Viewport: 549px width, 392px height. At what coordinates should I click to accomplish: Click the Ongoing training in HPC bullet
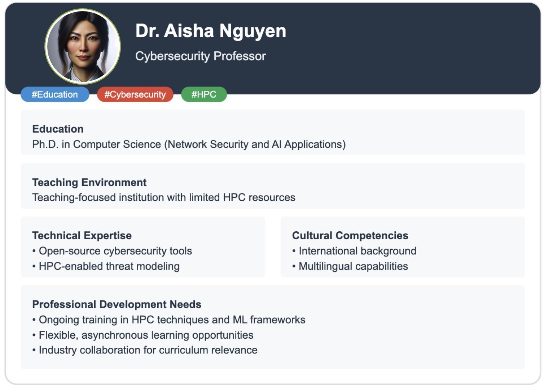(172, 320)
